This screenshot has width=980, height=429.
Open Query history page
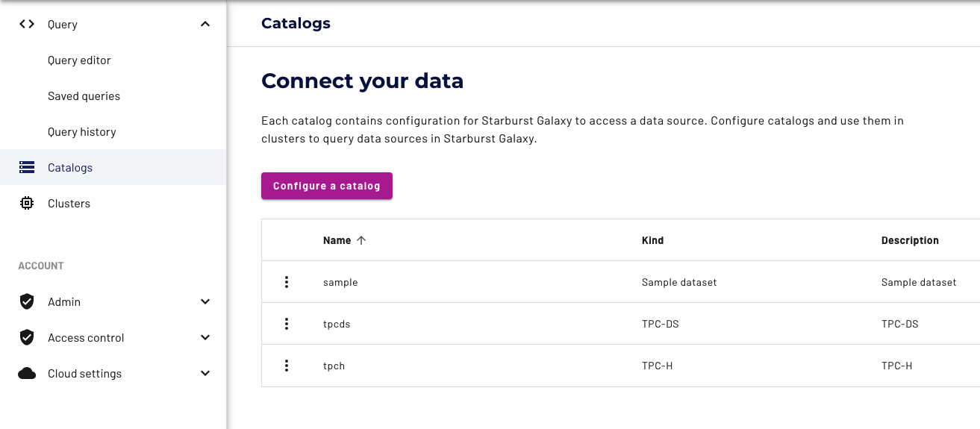pyautogui.click(x=82, y=132)
